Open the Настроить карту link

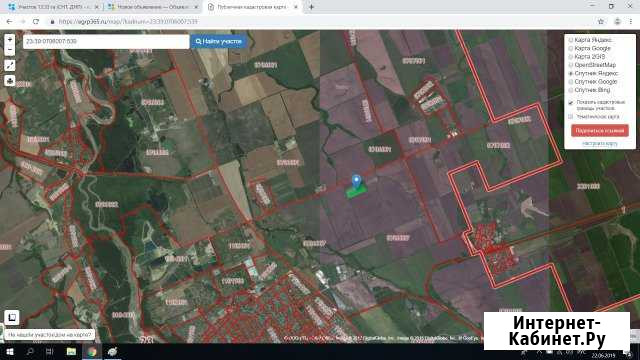point(600,144)
